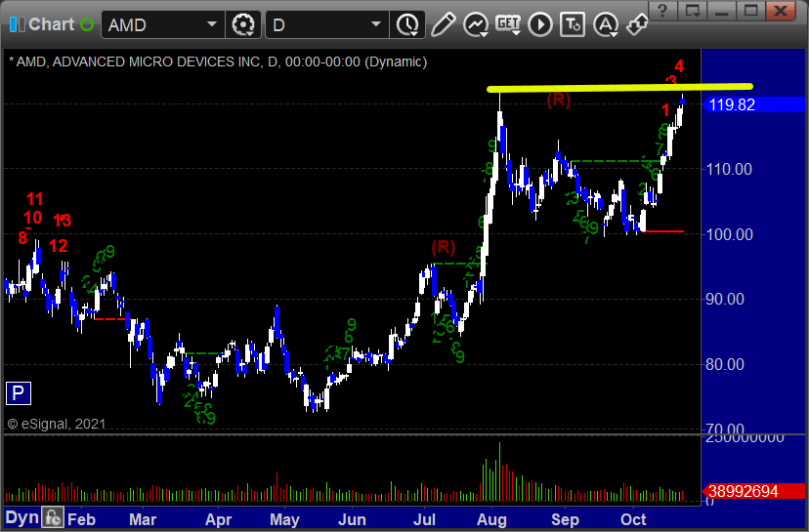Click the P pattern indicator box
This screenshot has height=532, width=809.
click(x=19, y=393)
